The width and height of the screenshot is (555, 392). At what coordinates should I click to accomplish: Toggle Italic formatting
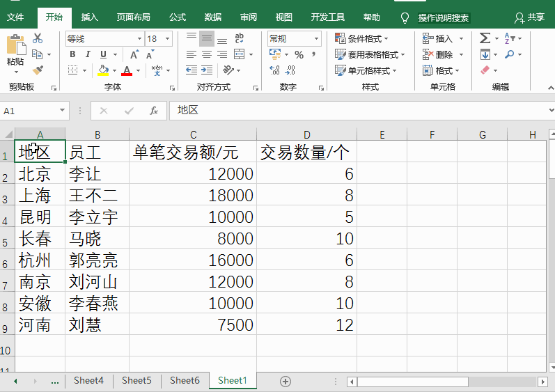click(x=88, y=54)
